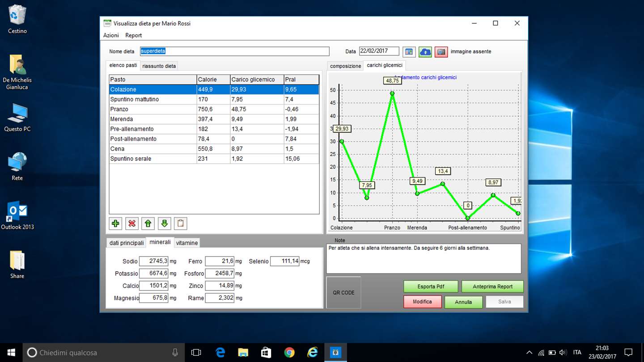
Task: Click the Selenio value 111,14
Action: (x=284, y=261)
